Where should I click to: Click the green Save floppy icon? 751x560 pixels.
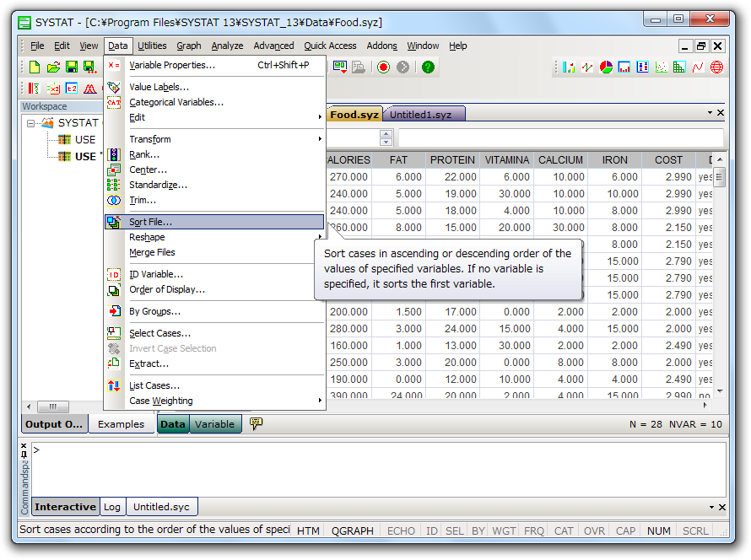[72, 67]
